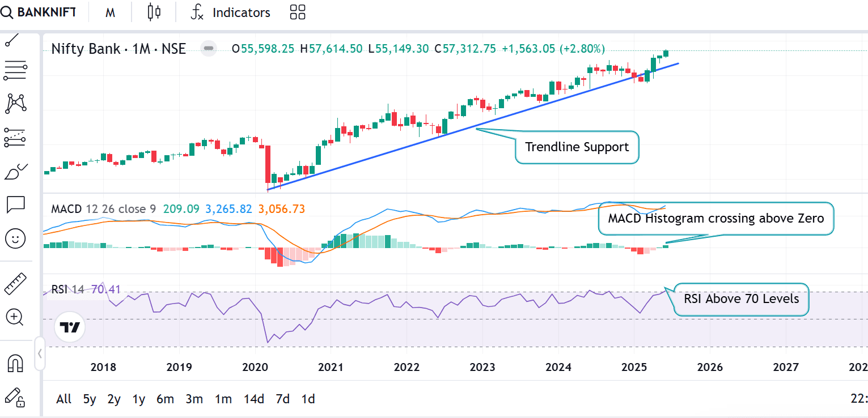Collapse the drawing toolbar with the side chevron
This screenshot has width=868, height=418.
pos(39,353)
